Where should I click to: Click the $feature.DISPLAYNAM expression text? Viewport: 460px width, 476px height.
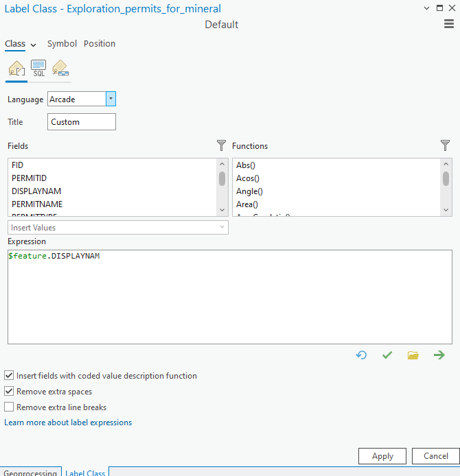tap(54, 256)
